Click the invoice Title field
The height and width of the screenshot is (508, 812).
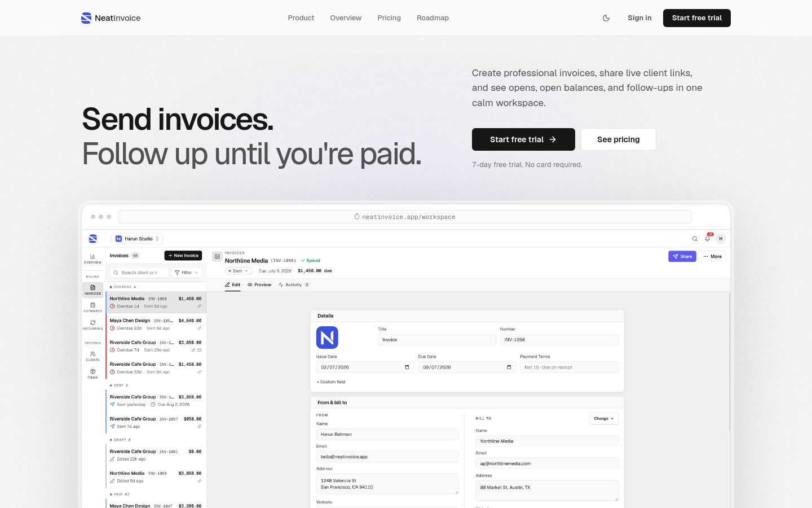coord(437,340)
